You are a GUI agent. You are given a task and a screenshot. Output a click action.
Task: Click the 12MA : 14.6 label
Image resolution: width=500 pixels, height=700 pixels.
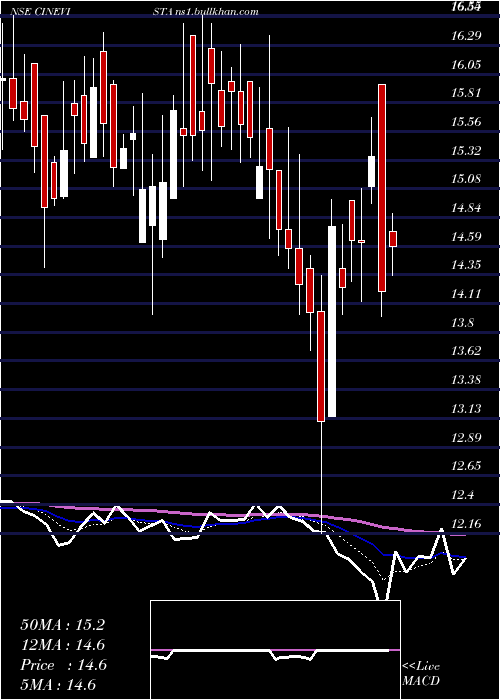click(x=62, y=645)
